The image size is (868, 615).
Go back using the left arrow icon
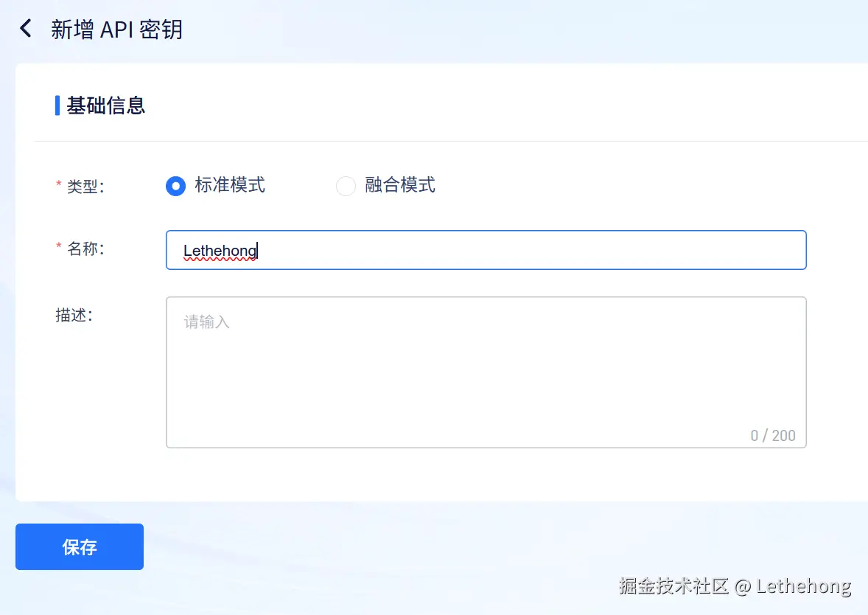click(26, 28)
